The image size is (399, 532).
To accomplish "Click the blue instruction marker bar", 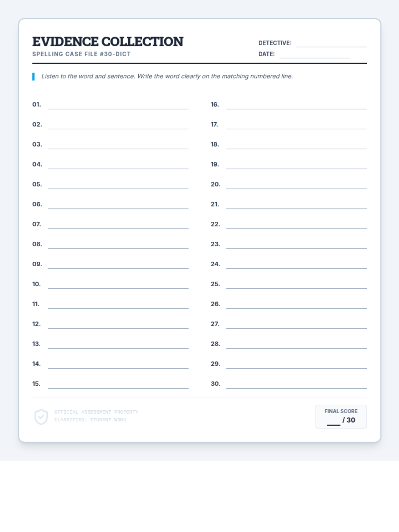I will point(33,76).
